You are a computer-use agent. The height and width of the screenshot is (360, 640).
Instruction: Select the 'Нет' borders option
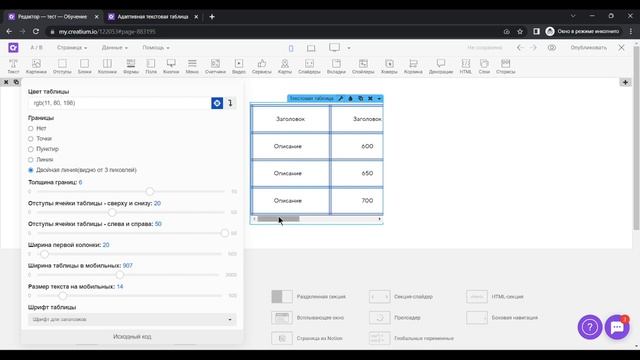click(31, 128)
